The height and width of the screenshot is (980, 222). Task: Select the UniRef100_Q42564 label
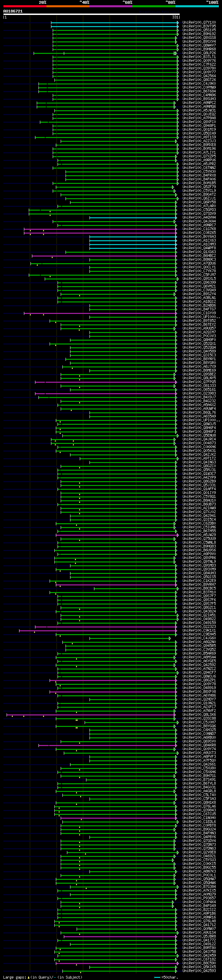[199, 76]
